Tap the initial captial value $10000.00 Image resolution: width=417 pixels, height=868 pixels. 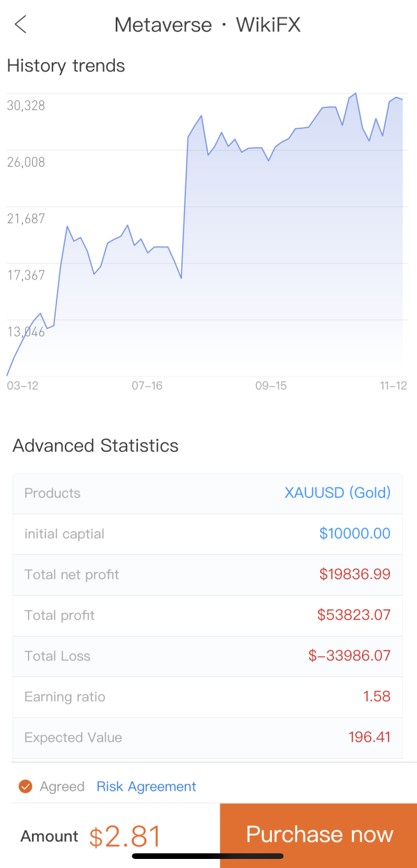tap(355, 534)
